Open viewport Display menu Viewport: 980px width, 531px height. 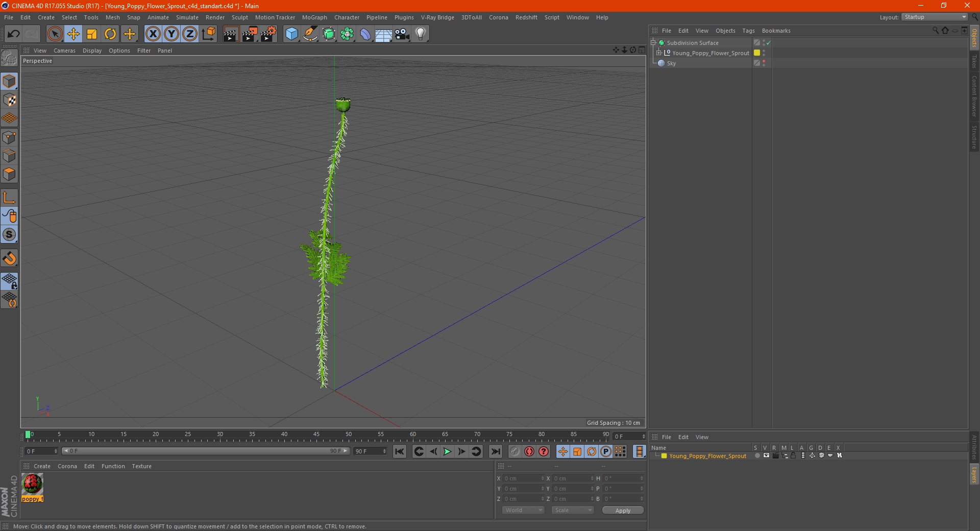92,51
